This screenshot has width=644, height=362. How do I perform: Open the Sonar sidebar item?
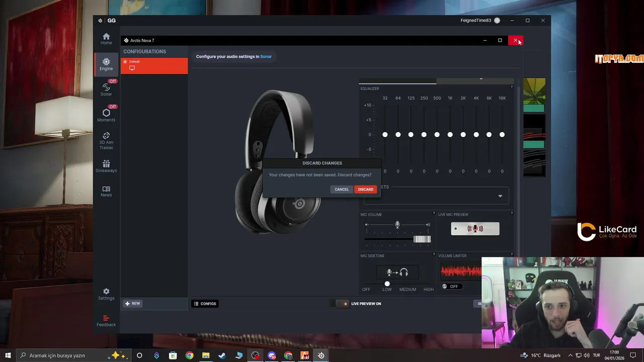coord(106,89)
